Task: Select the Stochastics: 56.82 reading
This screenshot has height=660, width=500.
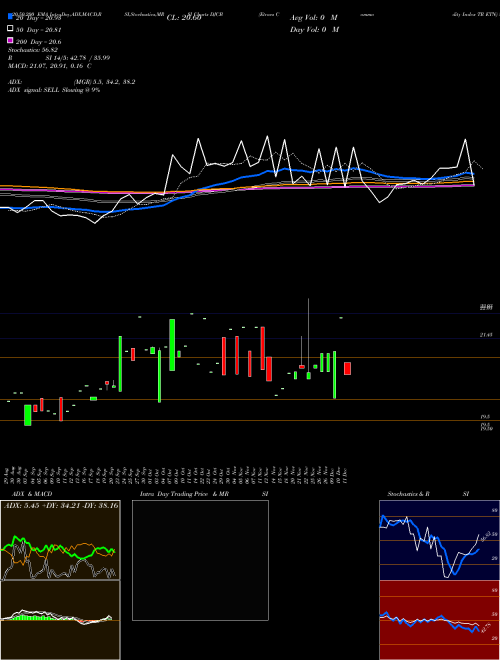Action: click(x=35, y=50)
